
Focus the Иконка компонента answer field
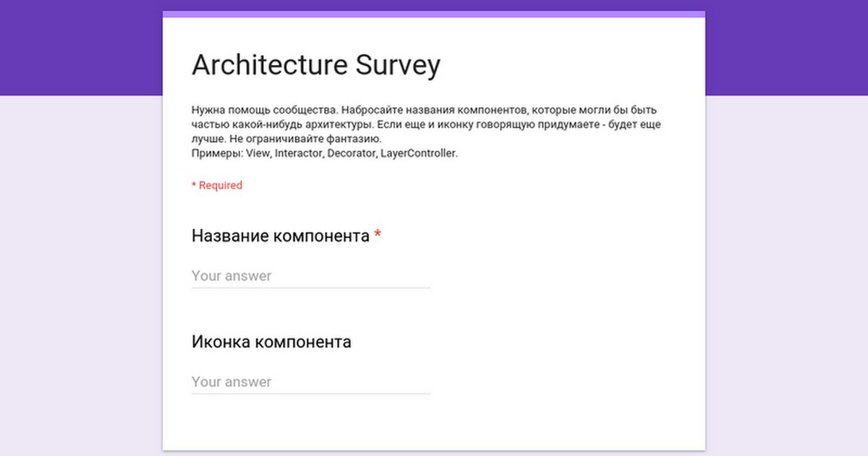(x=310, y=381)
